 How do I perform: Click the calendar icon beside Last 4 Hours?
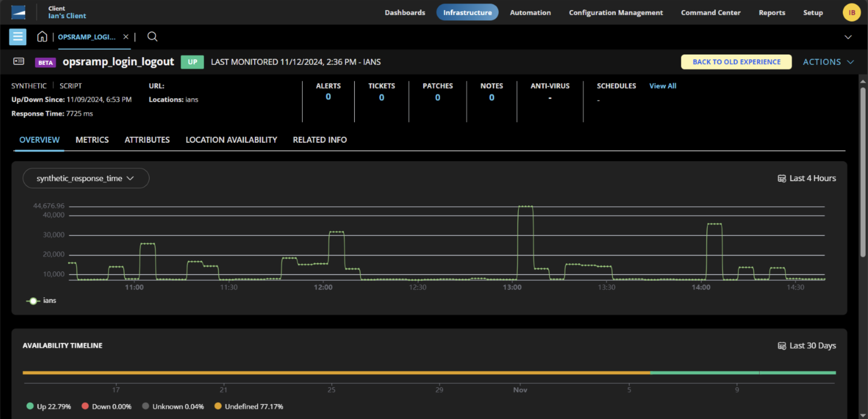point(781,178)
